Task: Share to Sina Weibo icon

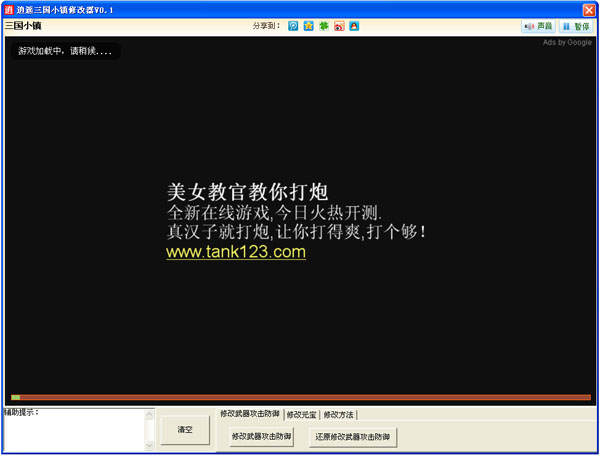Action: [339, 26]
